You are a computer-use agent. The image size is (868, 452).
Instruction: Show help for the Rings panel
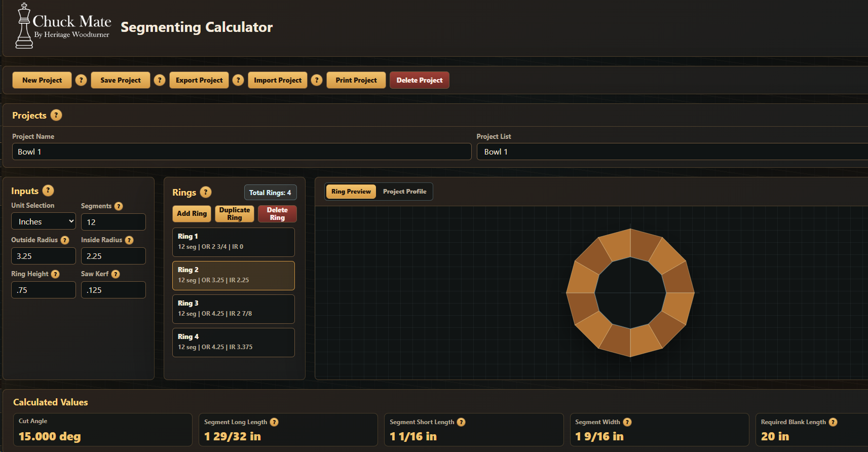point(206,192)
